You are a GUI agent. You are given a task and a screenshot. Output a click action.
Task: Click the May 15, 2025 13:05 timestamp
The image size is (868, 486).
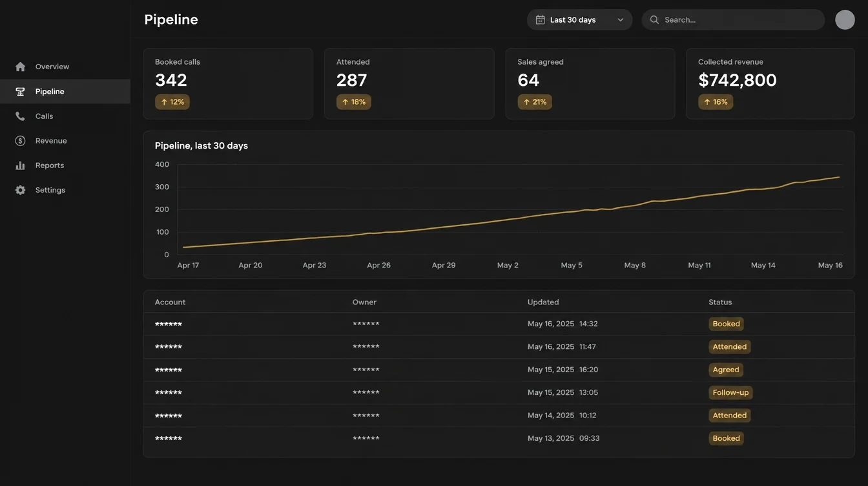[x=563, y=392]
